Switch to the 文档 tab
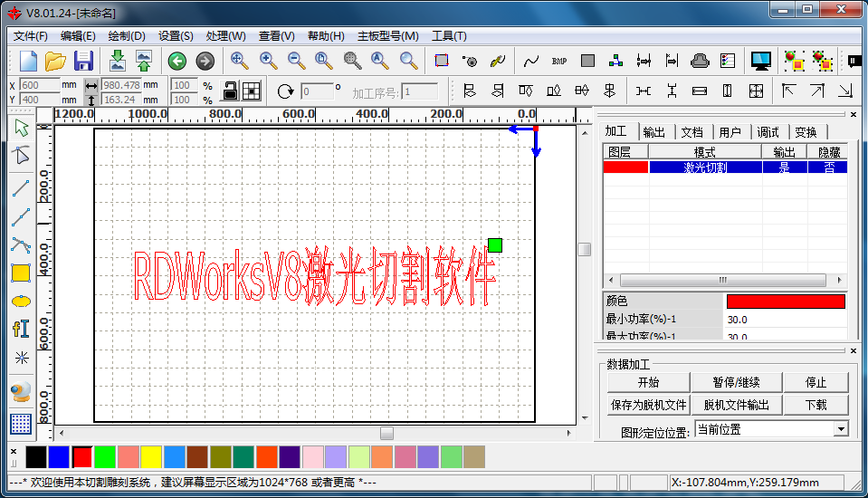 pyautogui.click(x=692, y=132)
